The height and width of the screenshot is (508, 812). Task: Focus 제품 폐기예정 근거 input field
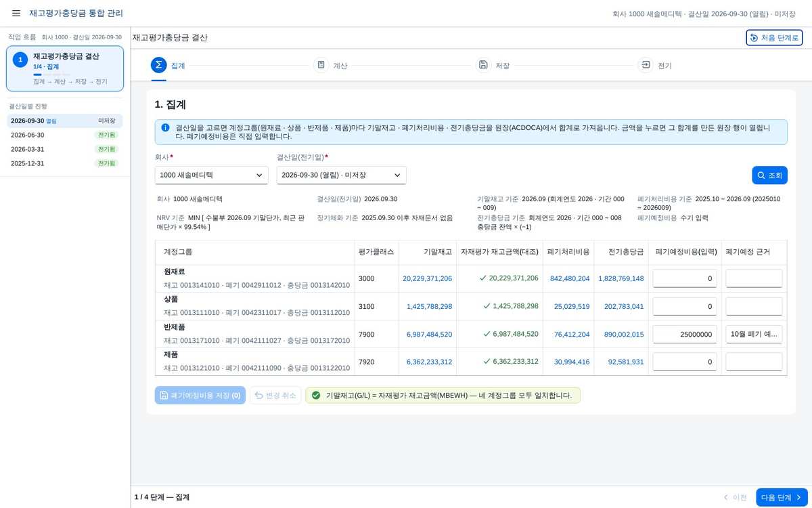click(x=754, y=362)
